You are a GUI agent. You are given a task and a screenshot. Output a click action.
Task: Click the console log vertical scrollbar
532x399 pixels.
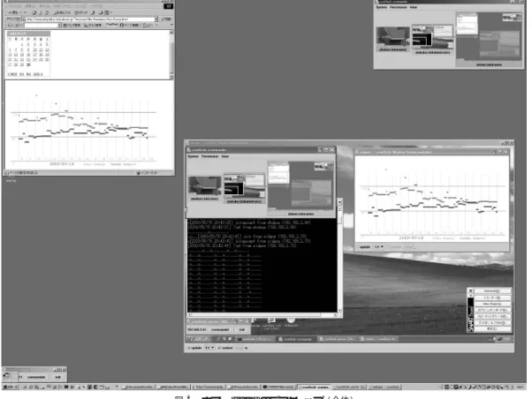click(339, 258)
